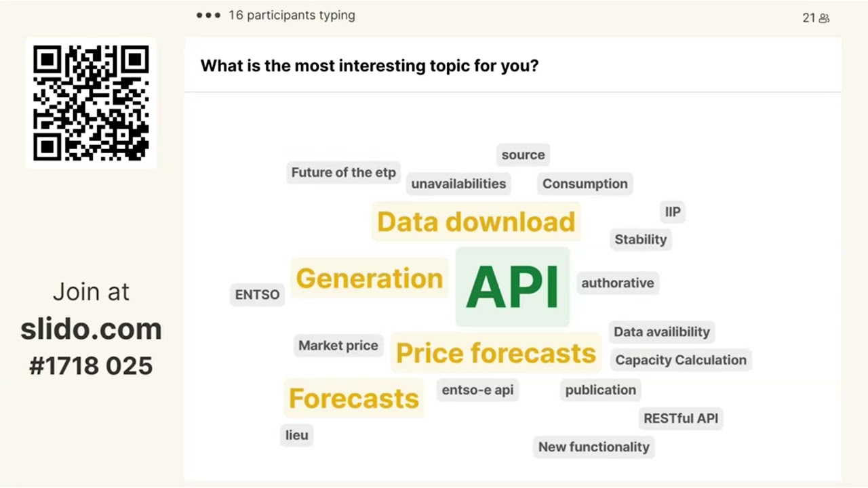The height and width of the screenshot is (488, 868).
Task: Click the participants count icon
Action: point(825,18)
